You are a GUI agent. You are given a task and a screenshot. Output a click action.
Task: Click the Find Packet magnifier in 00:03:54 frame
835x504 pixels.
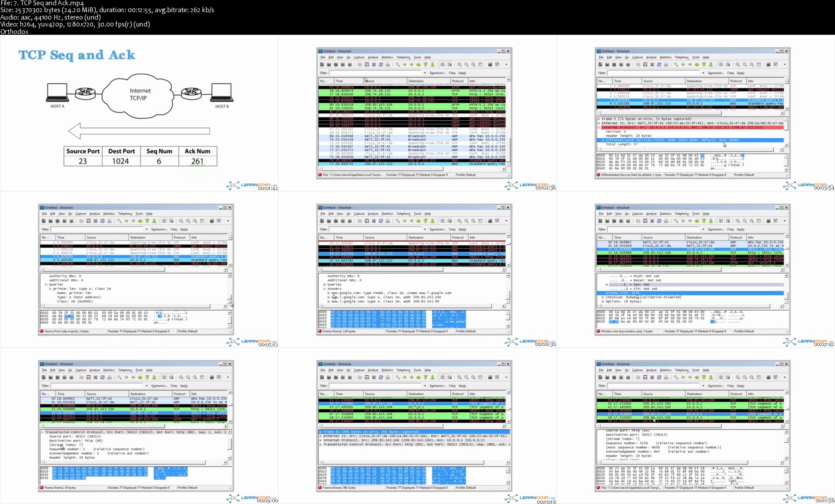(x=676, y=64)
